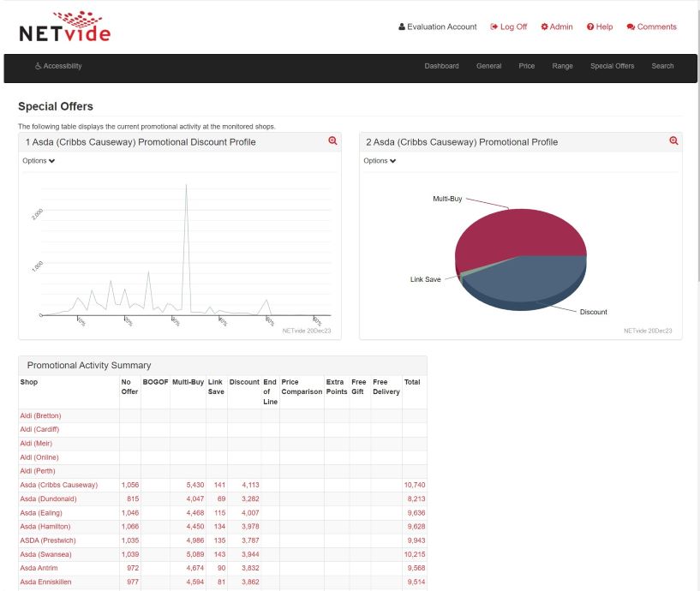The width and height of the screenshot is (700, 591).
Task: Click Hamilton Link Save value 134
Action: [x=219, y=527]
